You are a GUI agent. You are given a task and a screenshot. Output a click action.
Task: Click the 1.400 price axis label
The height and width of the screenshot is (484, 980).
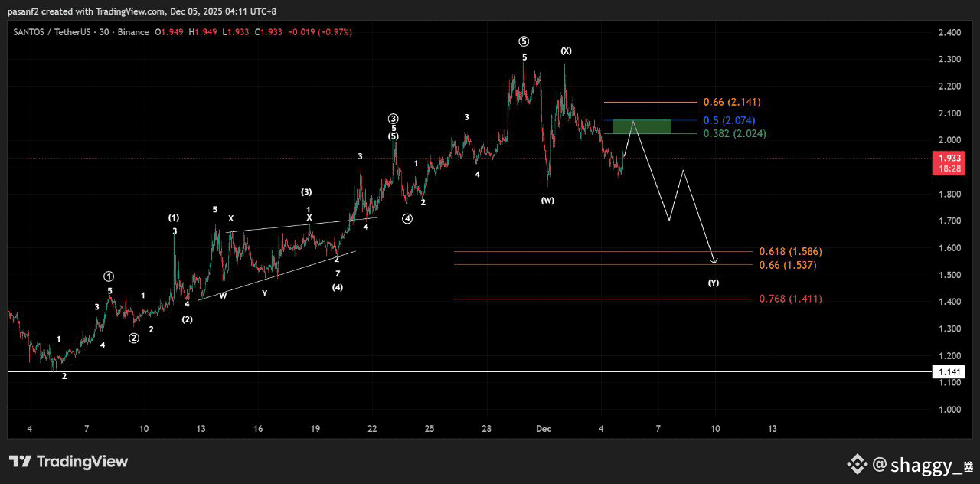949,302
